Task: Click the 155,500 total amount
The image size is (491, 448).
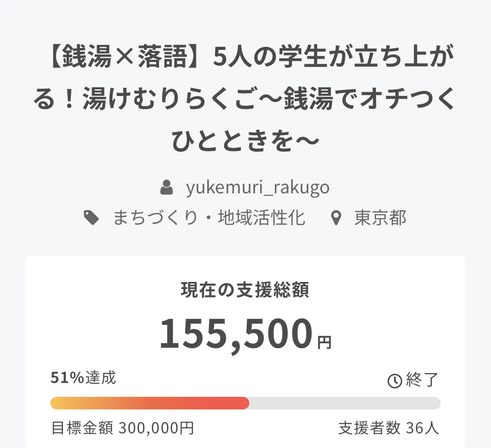Action: tap(236, 333)
